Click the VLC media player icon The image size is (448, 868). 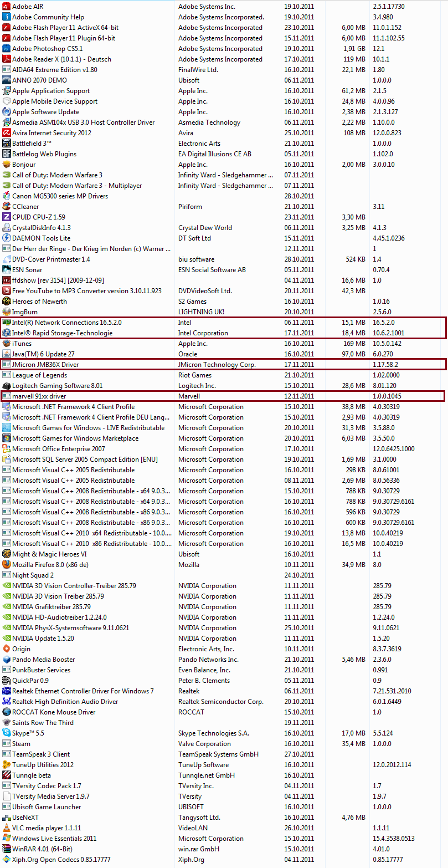(7, 828)
